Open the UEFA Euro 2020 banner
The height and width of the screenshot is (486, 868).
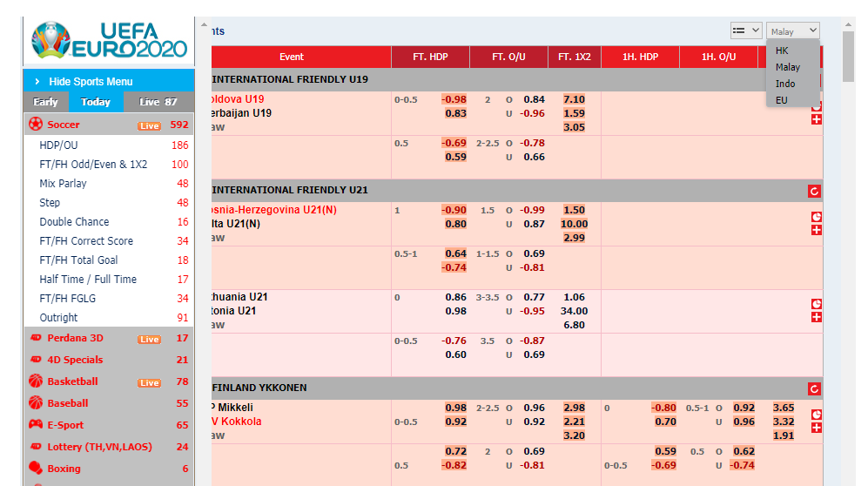109,40
